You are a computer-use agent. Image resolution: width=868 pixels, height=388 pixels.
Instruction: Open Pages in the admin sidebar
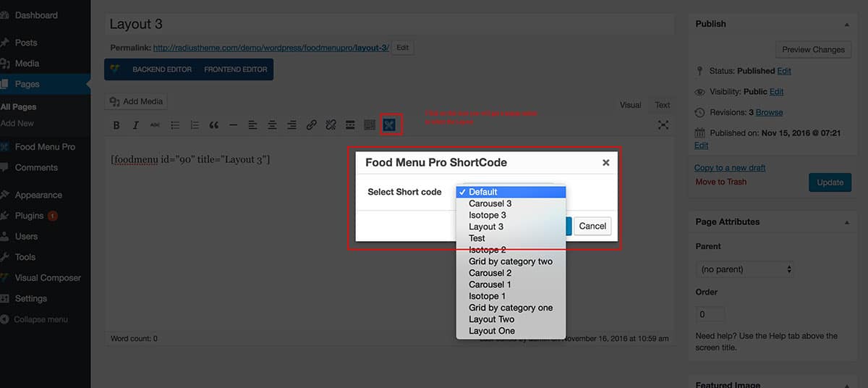point(45,84)
